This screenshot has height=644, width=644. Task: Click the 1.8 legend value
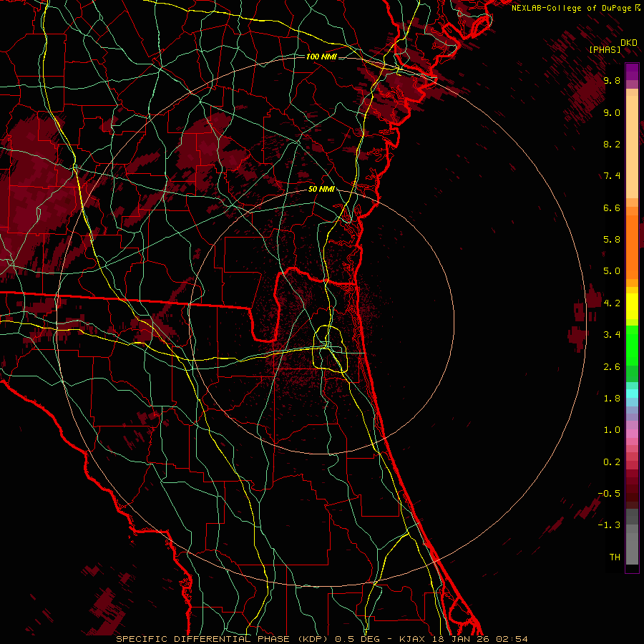(x=612, y=399)
